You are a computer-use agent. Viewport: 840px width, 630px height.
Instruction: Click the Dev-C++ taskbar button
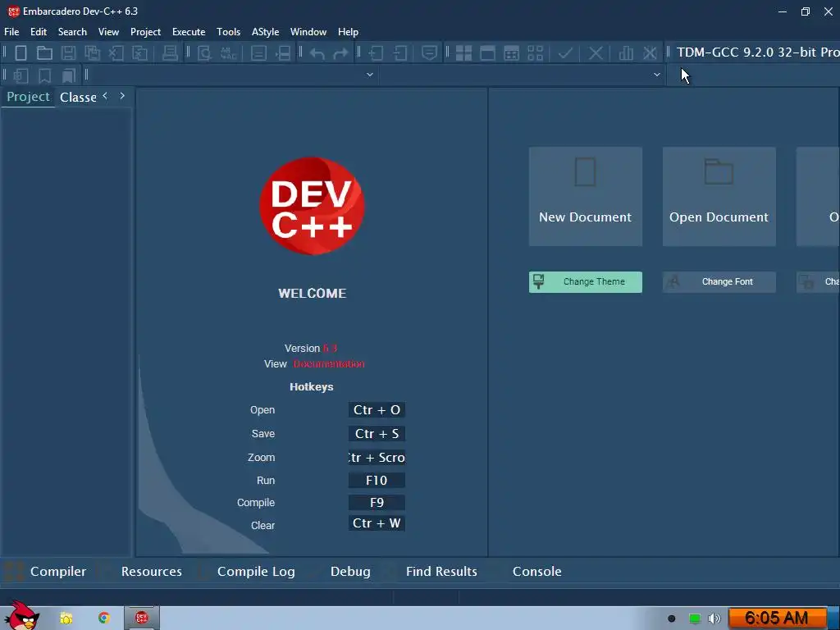(x=141, y=619)
